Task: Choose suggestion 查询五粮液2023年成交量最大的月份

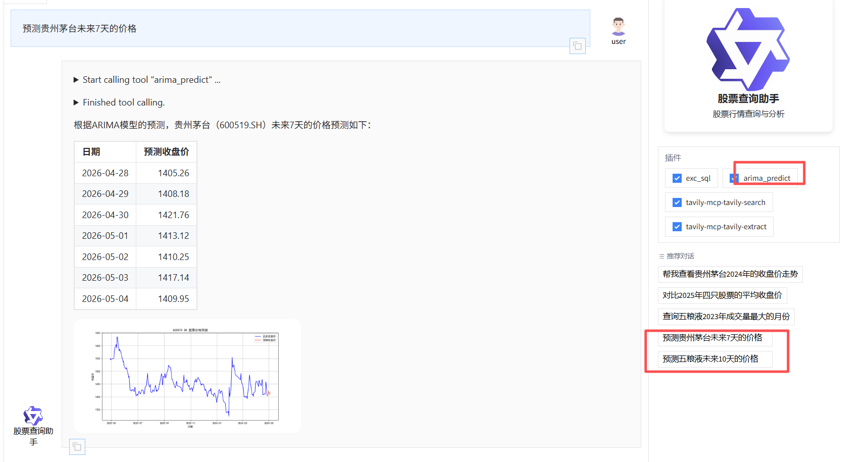Action: (726, 317)
